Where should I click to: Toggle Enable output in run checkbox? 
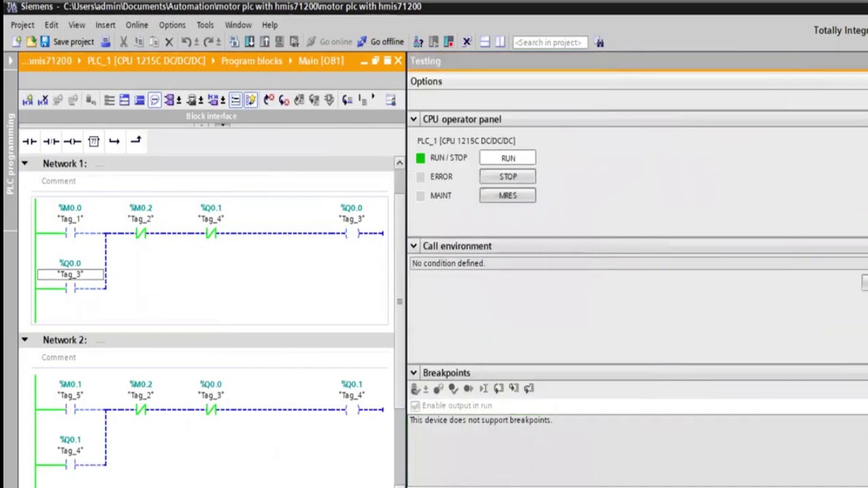[415, 406]
